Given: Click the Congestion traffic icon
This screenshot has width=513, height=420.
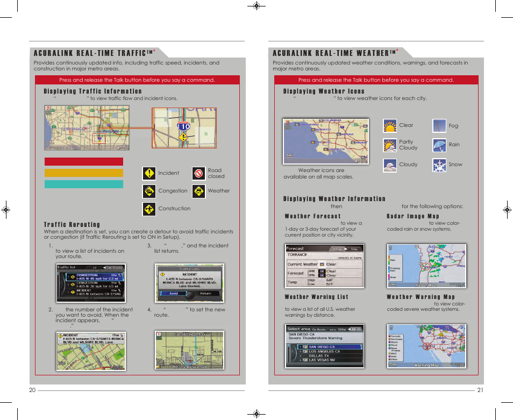Looking at the screenshot, I should (x=149, y=191).
